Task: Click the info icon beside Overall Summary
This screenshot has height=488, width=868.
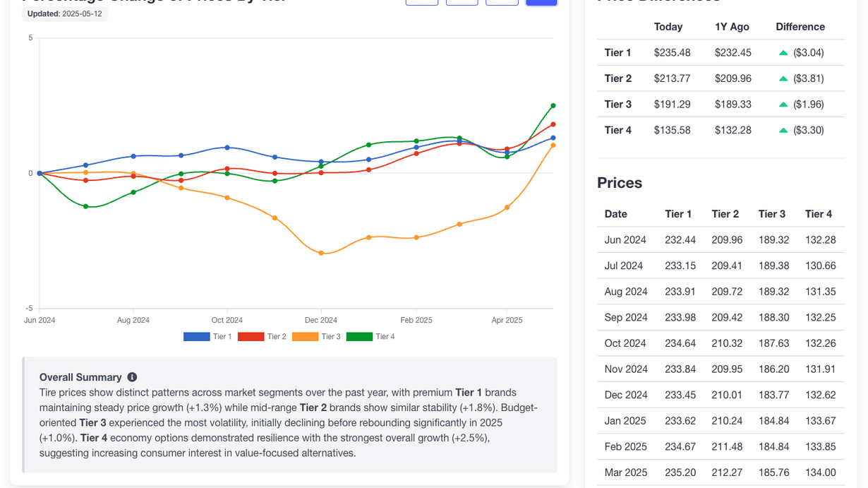Action: [x=132, y=377]
